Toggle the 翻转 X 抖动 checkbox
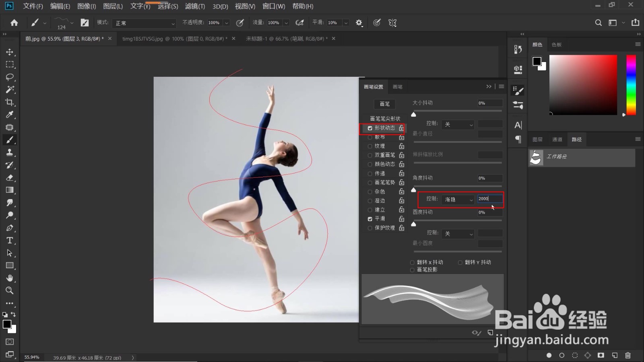644x362 pixels. coord(412,262)
